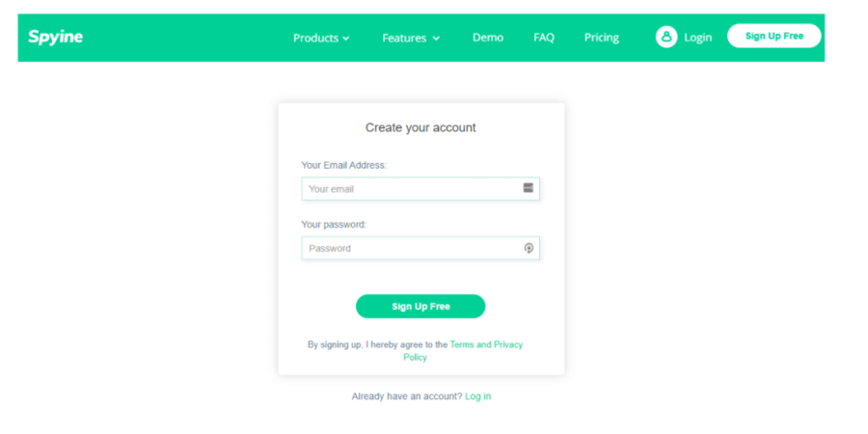Go to the Demo page
This screenshot has height=434, width=868.
coord(488,38)
